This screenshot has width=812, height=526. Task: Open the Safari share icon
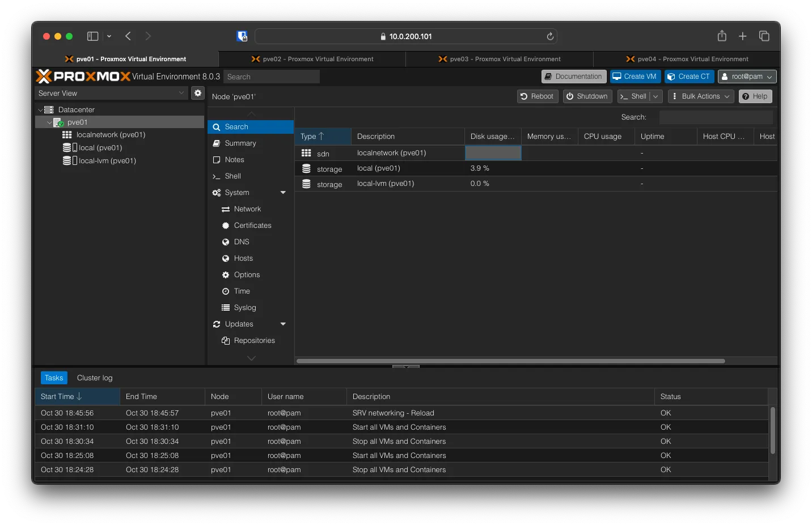pyautogui.click(x=722, y=36)
